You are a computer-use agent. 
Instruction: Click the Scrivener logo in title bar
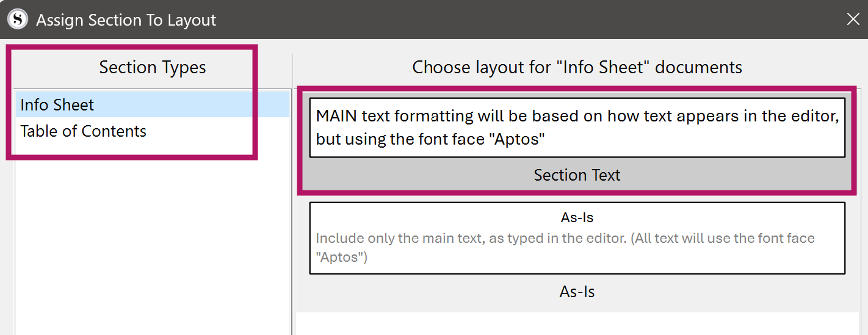click(18, 20)
